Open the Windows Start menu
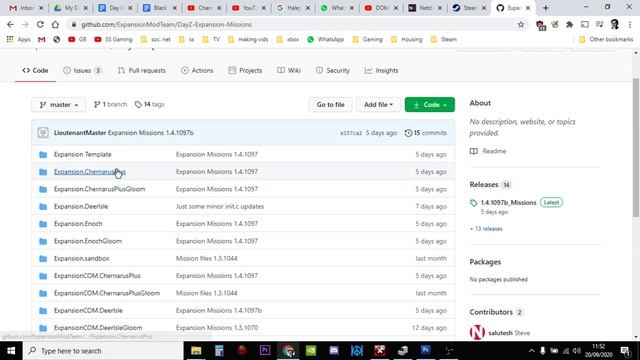Screen dimensions: 640x360 (x=11, y=351)
